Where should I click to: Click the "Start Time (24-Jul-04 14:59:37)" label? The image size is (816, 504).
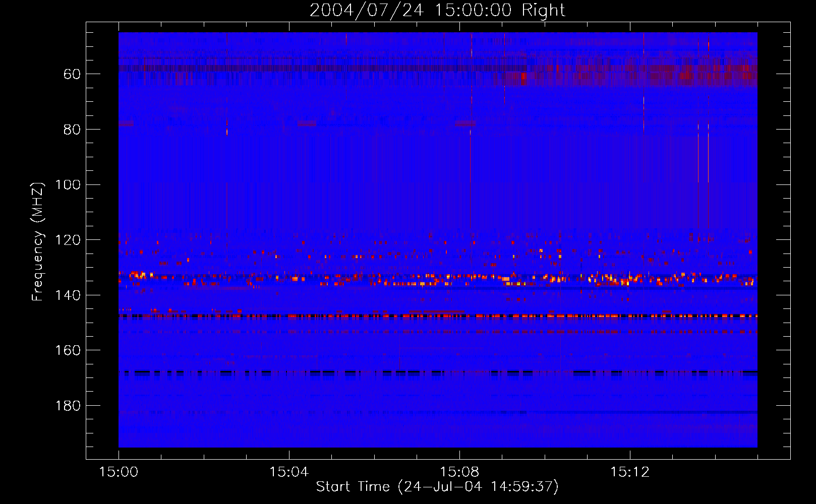point(437,487)
